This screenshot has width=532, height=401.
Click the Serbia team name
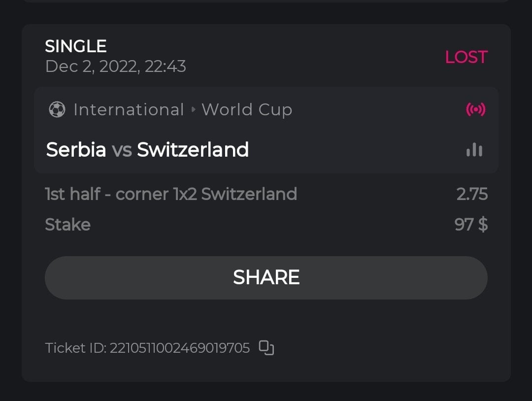click(x=76, y=149)
